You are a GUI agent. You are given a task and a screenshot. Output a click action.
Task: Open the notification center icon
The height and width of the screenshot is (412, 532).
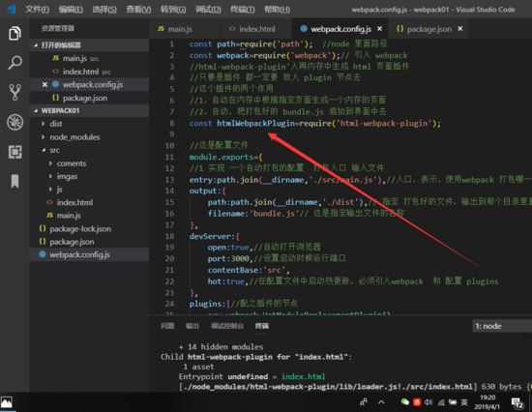pos(517,403)
